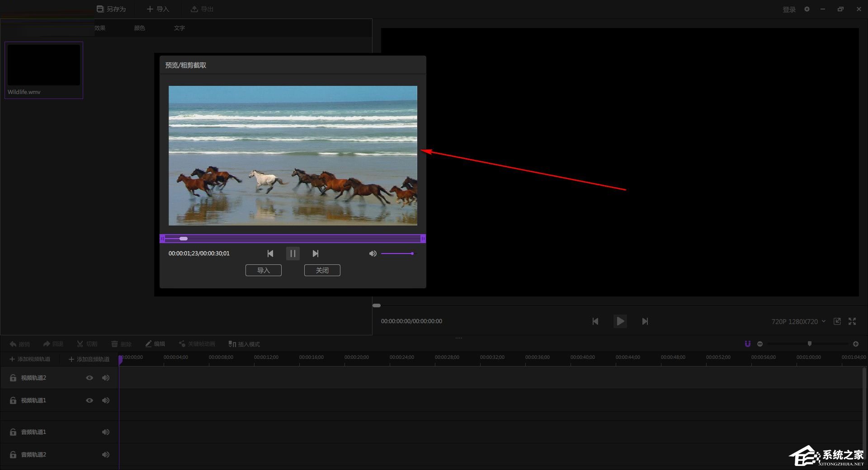Jump to previous frame in preview dialog
This screenshot has width=868, height=470.
point(270,254)
